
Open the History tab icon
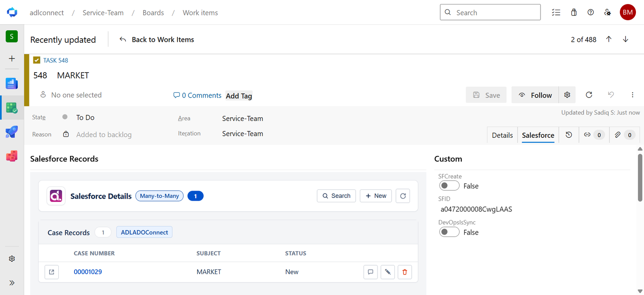(569, 135)
